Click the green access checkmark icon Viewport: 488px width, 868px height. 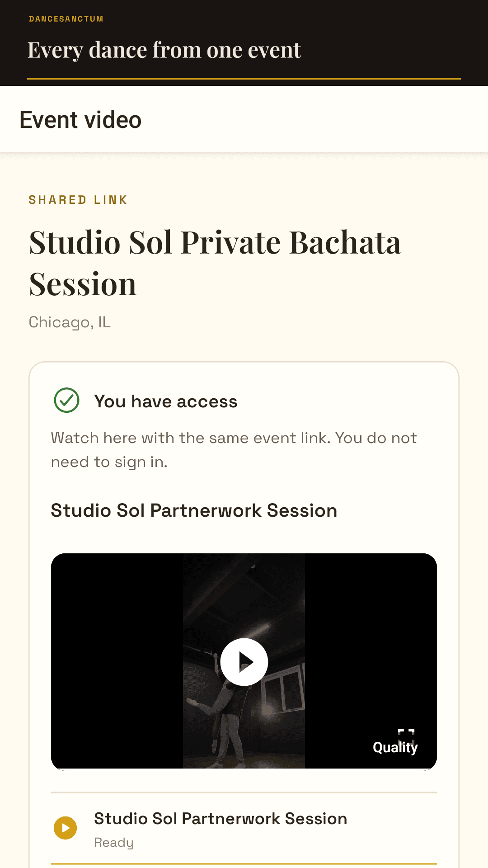[66, 400]
